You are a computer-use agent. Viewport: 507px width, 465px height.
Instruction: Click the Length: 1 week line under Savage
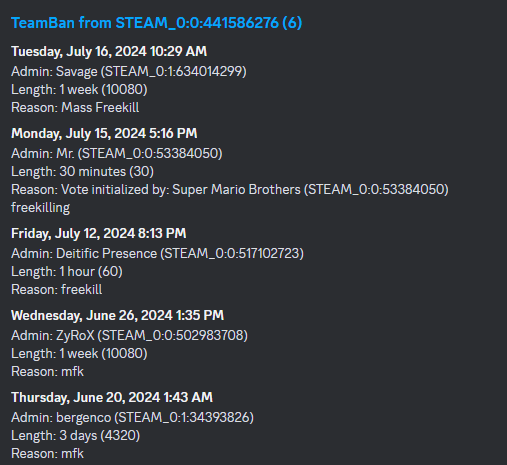[79, 89]
